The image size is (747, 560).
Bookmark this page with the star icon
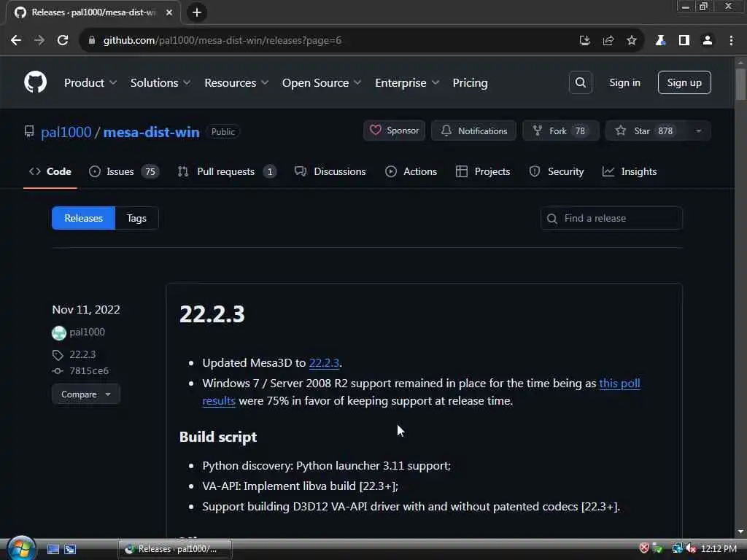point(632,41)
